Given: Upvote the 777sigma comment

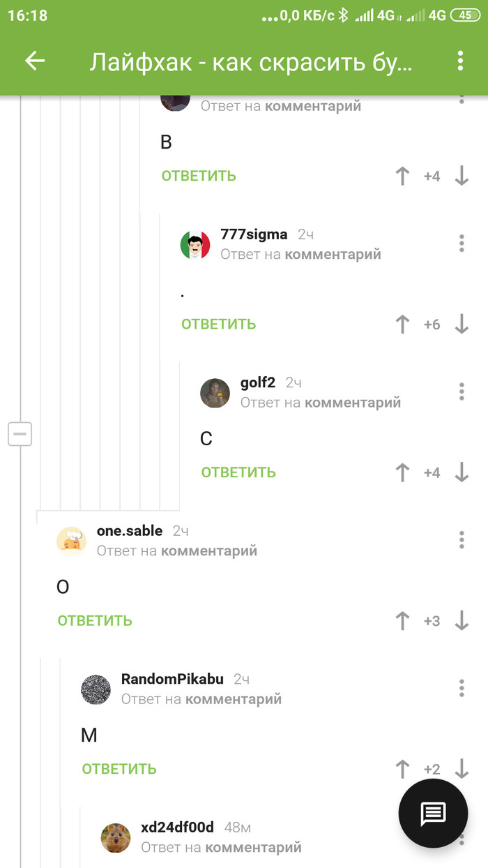Looking at the screenshot, I should click(x=402, y=324).
